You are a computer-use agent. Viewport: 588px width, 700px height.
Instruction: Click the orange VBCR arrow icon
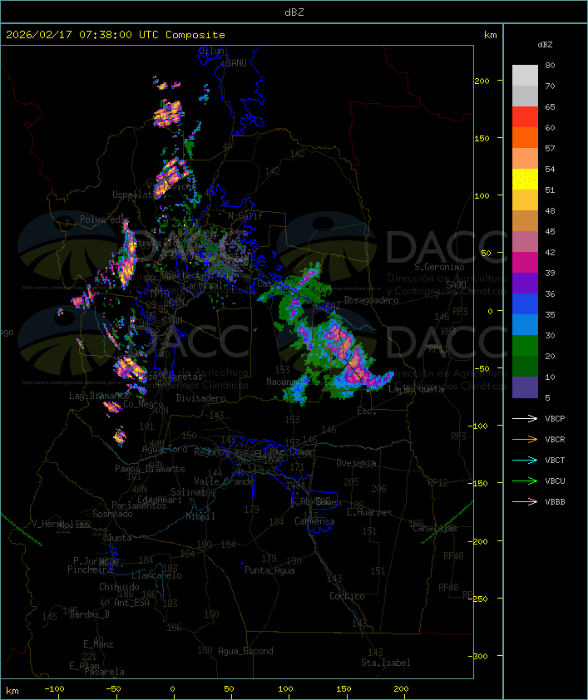pos(525,439)
